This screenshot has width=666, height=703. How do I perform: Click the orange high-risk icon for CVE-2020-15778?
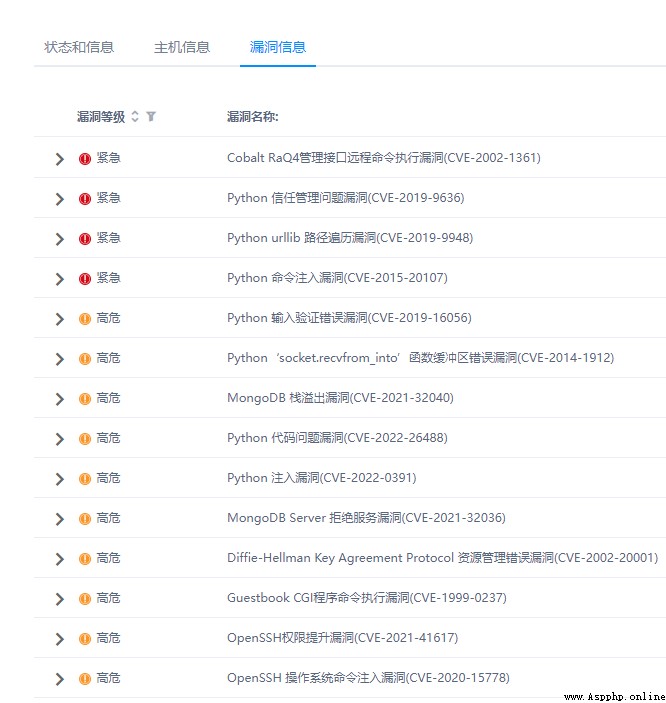coord(85,679)
